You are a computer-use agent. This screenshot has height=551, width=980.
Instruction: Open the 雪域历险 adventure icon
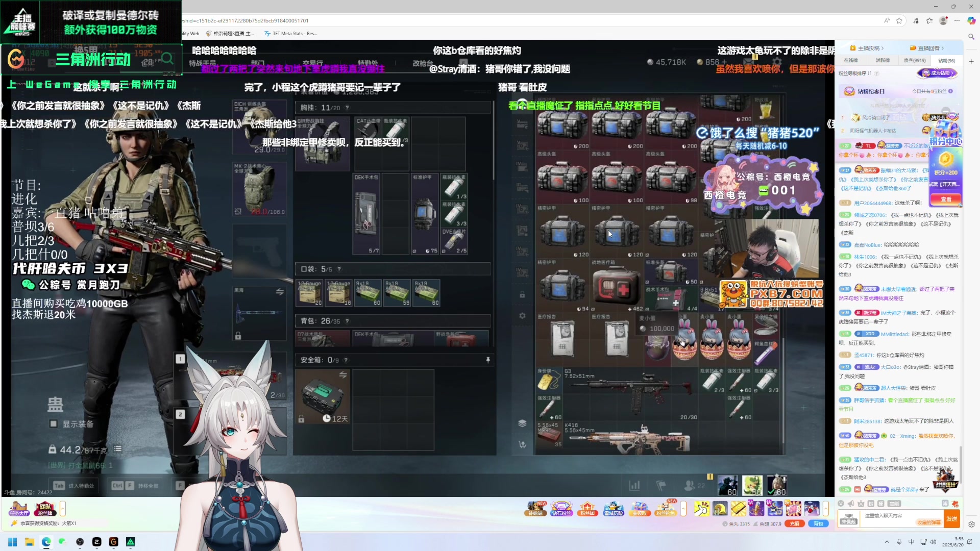614,509
